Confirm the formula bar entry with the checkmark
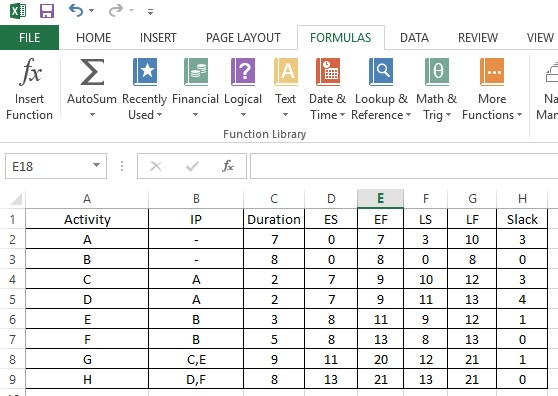Image resolution: width=558 pixels, height=396 pixels. pos(192,166)
